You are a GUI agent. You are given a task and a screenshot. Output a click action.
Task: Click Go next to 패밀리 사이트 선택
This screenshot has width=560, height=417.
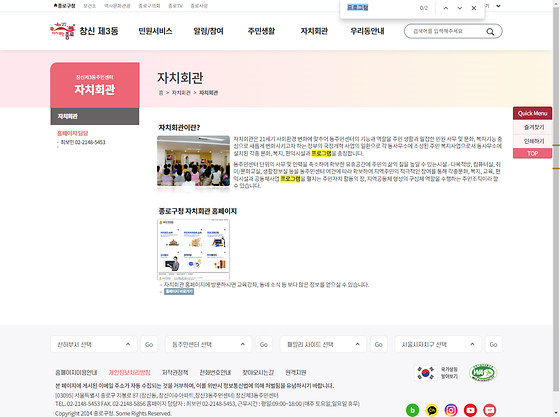point(379,344)
